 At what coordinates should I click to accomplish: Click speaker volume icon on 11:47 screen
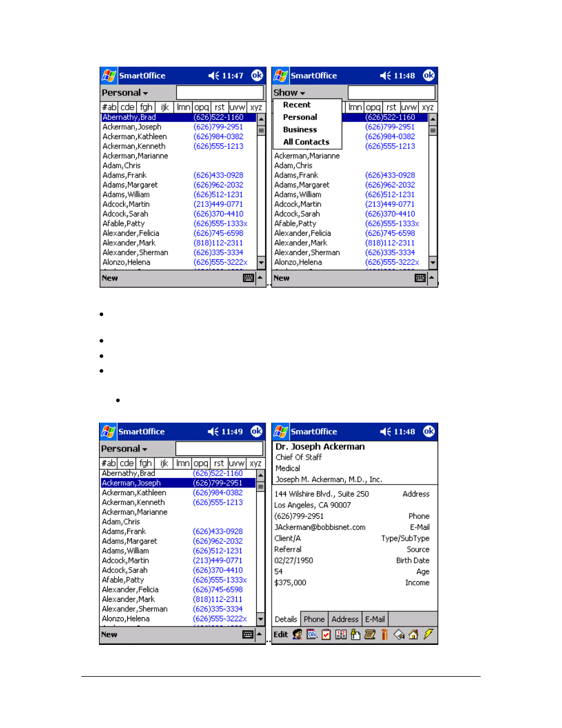point(214,75)
